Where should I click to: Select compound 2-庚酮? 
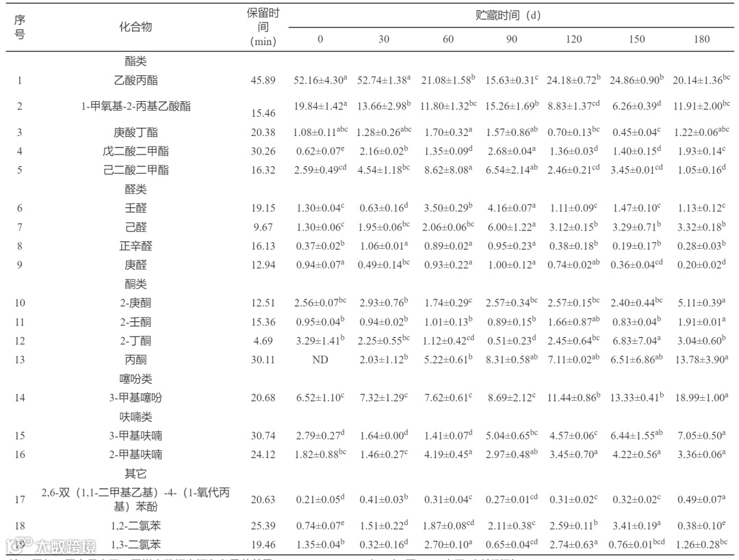click(x=135, y=303)
